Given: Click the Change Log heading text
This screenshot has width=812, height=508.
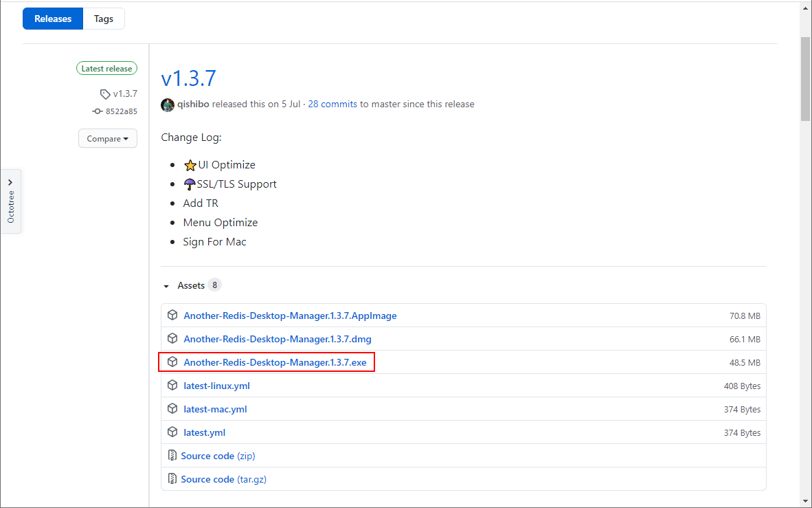Looking at the screenshot, I should pyautogui.click(x=192, y=137).
